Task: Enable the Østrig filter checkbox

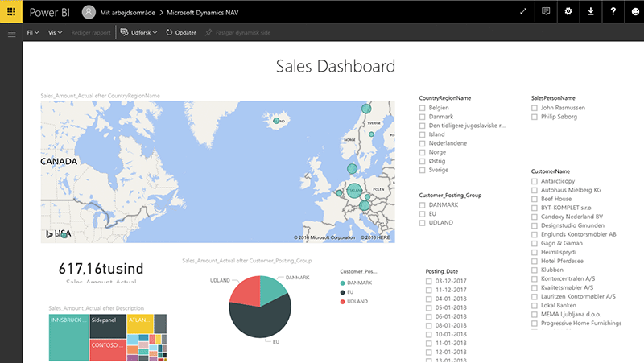Action: [422, 162]
